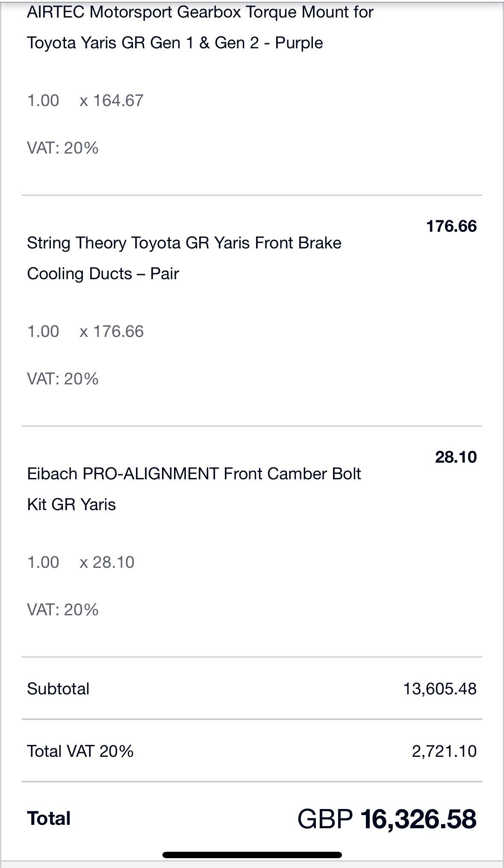Viewport: 504px width, 868px height.
Task: Select the bold 176.66 line amount
Action: [x=451, y=226]
